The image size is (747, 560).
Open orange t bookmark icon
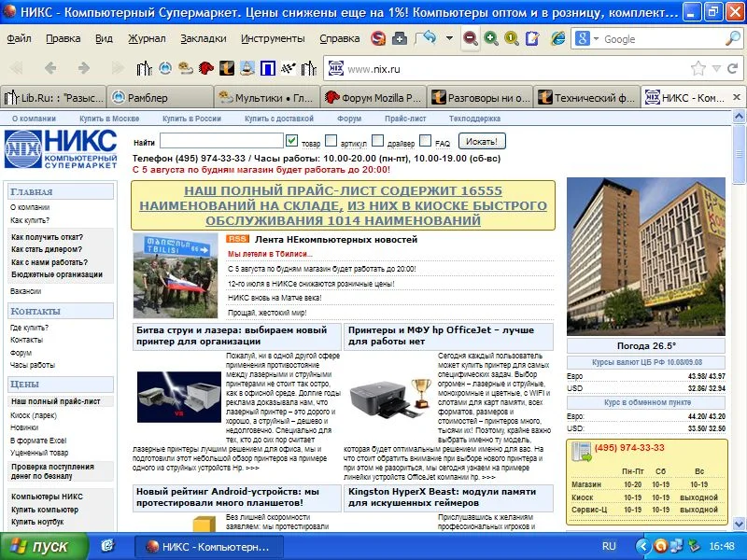pos(227,68)
